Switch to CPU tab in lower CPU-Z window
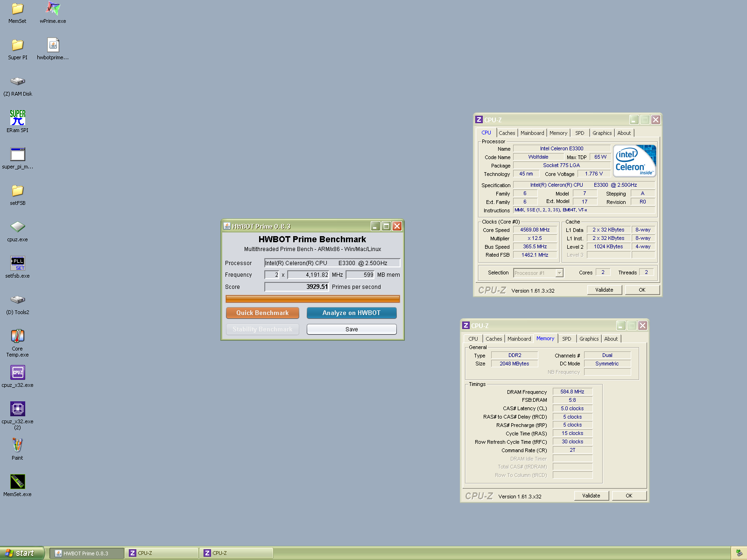 coord(473,339)
